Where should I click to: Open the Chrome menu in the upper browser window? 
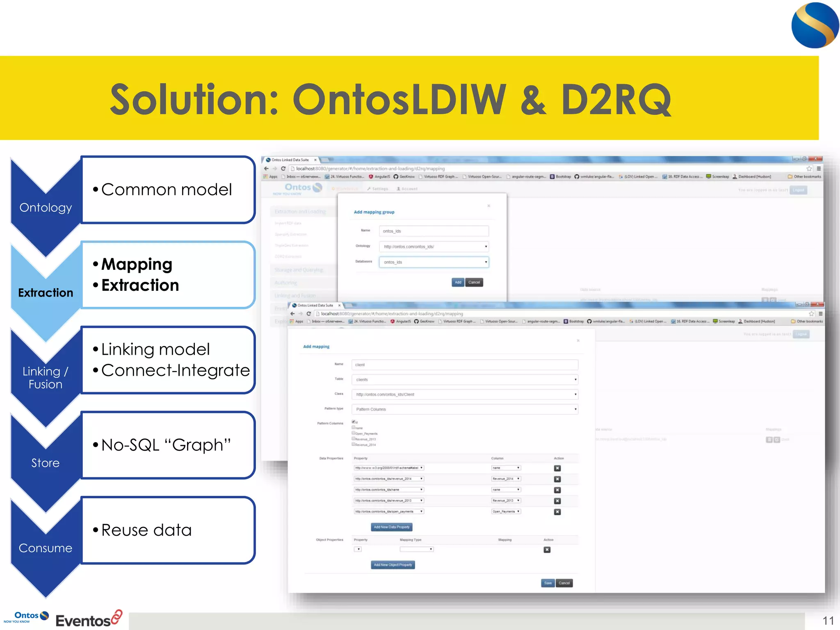pyautogui.click(x=818, y=169)
